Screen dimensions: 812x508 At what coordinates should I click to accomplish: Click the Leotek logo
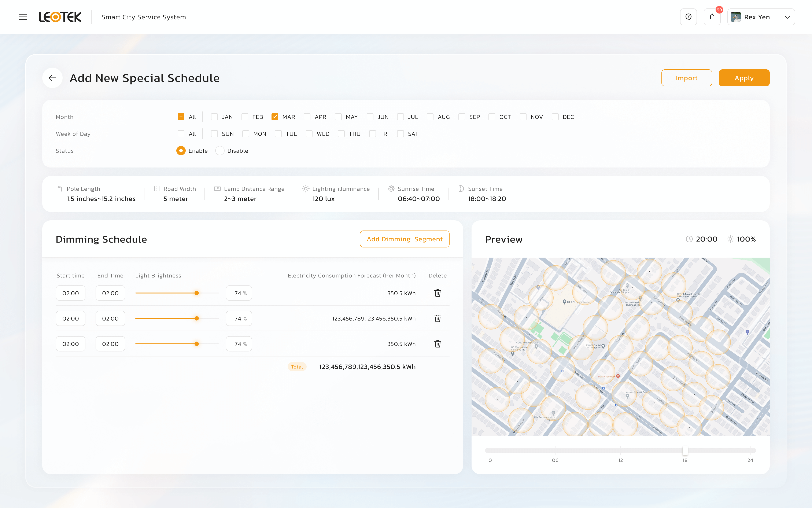tap(60, 17)
